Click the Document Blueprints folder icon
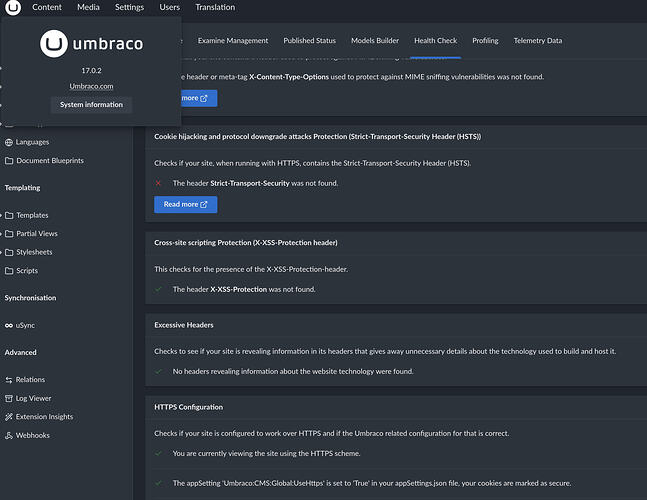This screenshot has height=500, width=647. click(x=9, y=161)
